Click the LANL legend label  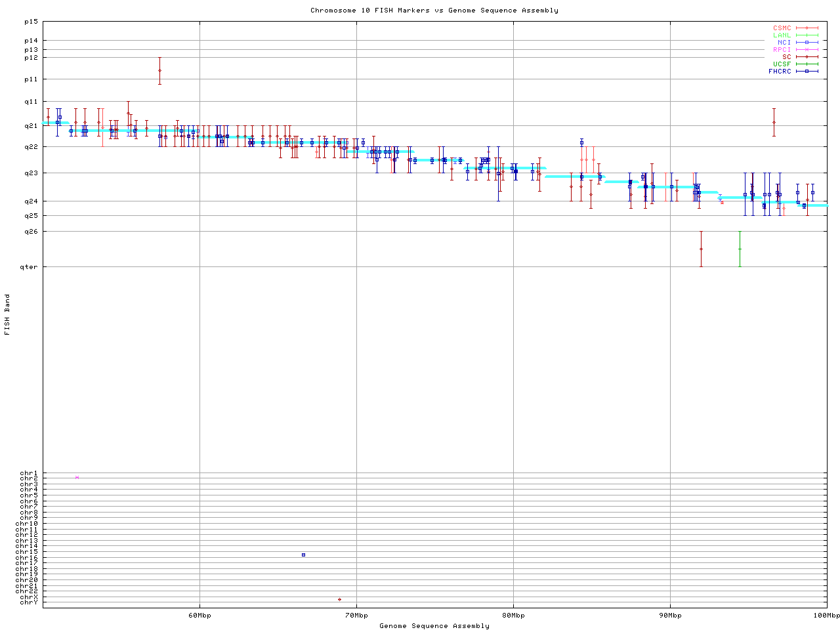tap(782, 35)
